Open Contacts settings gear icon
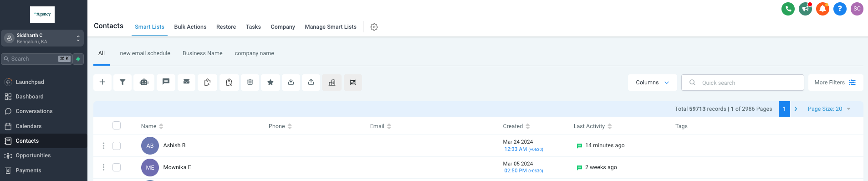The image size is (868, 181). pos(374,27)
